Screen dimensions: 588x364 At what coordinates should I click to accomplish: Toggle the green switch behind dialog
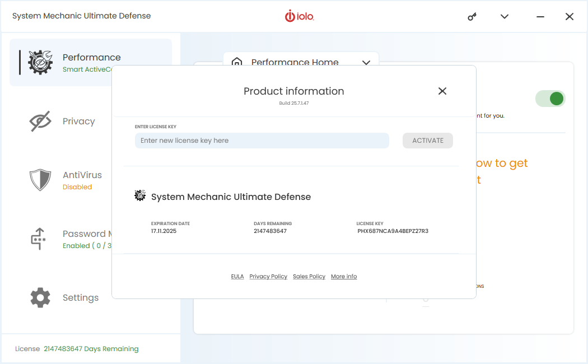550,99
